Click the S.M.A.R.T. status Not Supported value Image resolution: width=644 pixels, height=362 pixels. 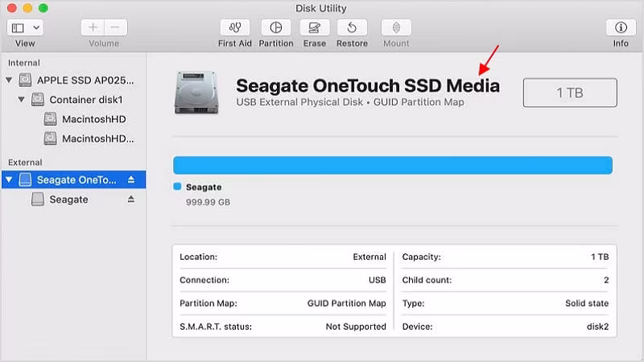pyautogui.click(x=356, y=327)
